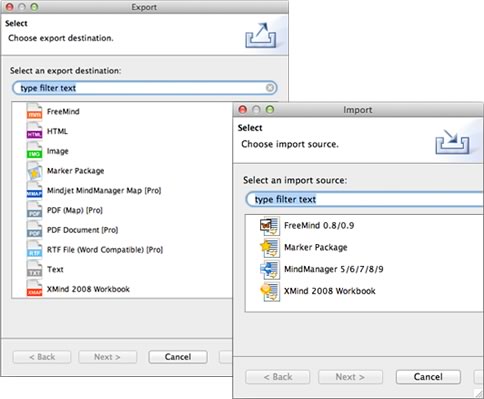Click Cancel in the Import dialog
This screenshot has width=484, height=399.
click(x=428, y=377)
